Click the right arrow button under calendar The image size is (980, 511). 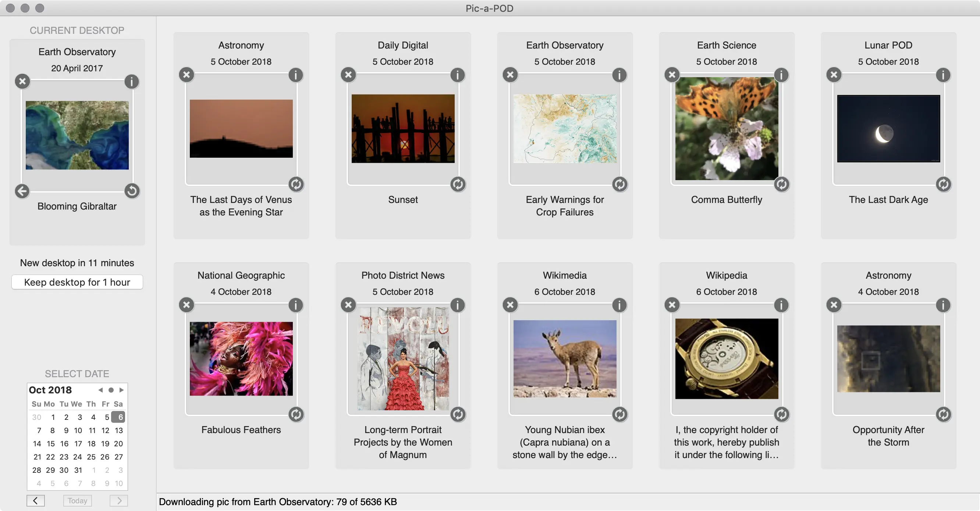119,500
